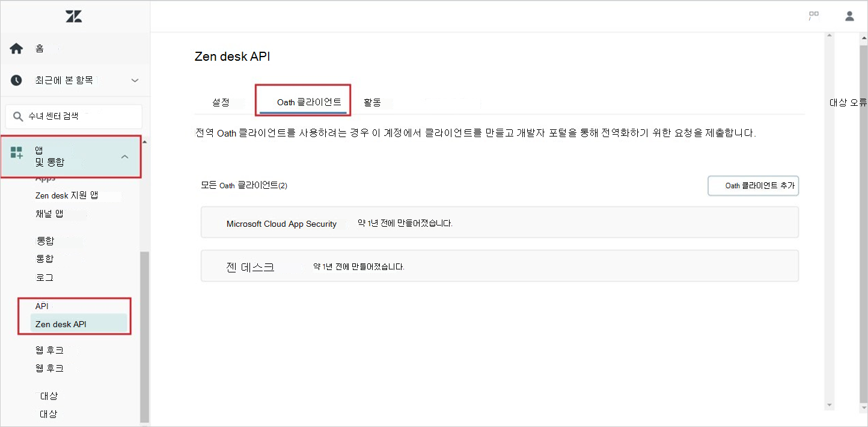Open the 전 데스크 client entry
This screenshot has width=868, height=427.
click(251, 266)
